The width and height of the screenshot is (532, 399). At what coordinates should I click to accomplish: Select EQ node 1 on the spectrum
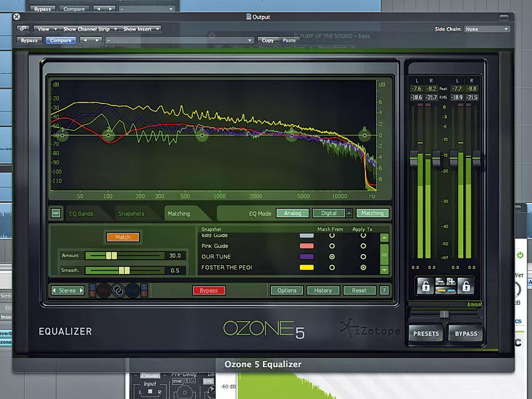click(x=61, y=134)
